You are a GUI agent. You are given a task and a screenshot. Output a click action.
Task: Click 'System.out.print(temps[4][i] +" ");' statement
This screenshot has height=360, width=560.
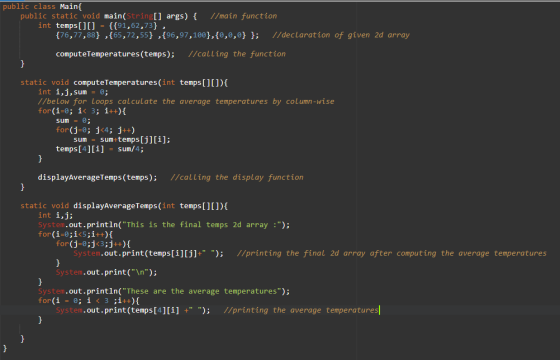133,310
